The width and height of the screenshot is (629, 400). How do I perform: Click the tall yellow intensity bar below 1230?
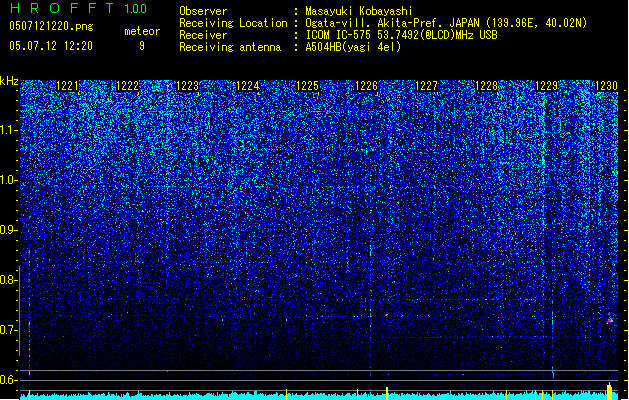pyautogui.click(x=609, y=391)
